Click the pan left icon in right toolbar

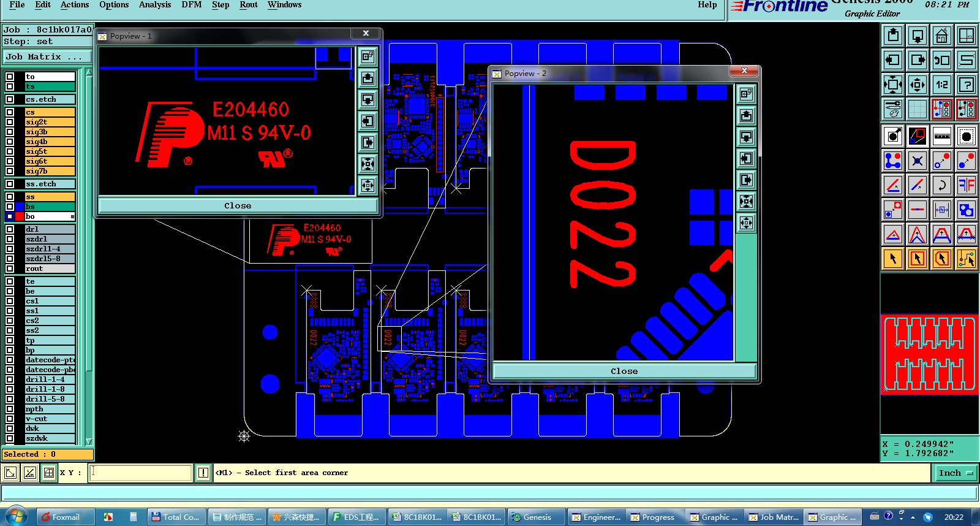[893, 60]
